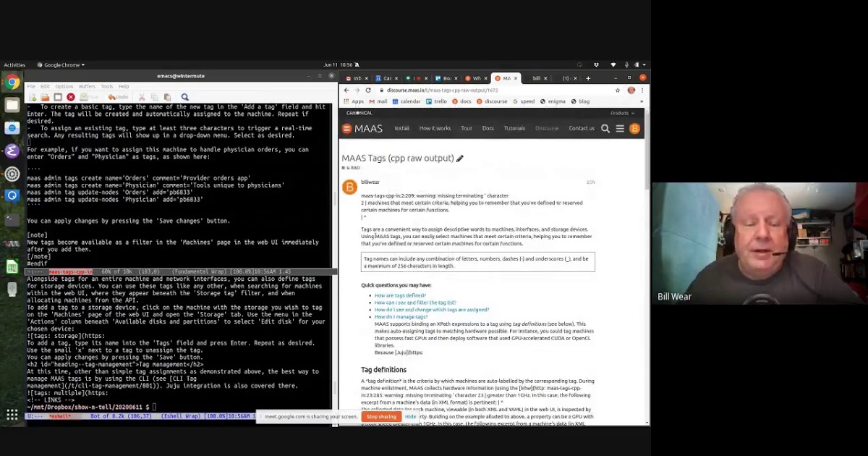
Task: Click the Emacs open folder toolbar icon
Action: [x=45, y=97]
